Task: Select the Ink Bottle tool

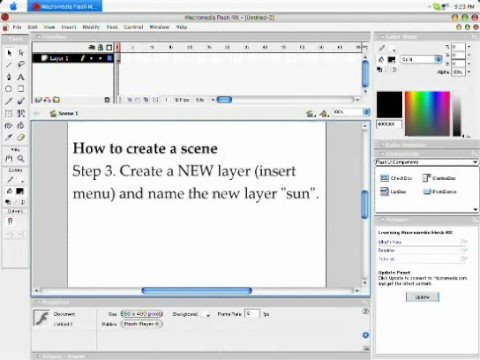Action: click(x=9, y=125)
